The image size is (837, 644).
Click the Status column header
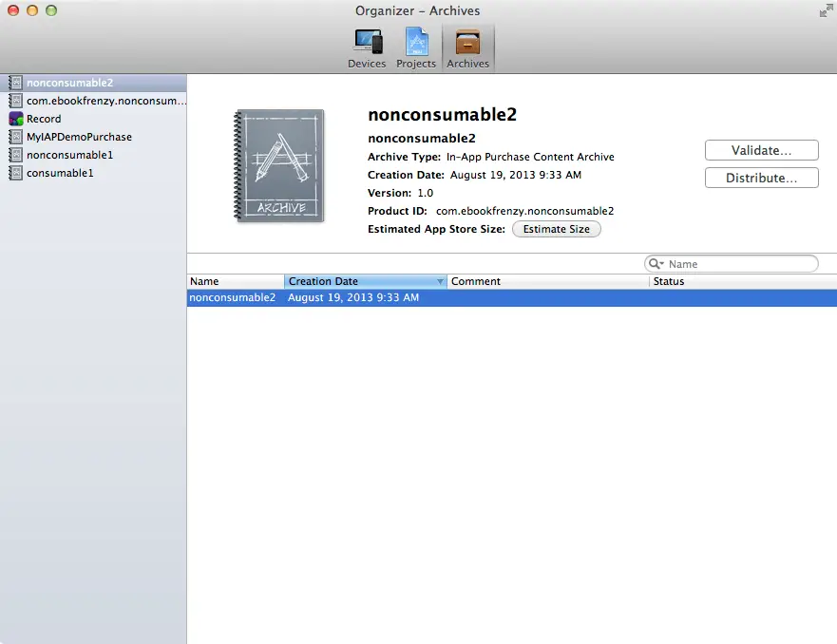[x=741, y=282]
